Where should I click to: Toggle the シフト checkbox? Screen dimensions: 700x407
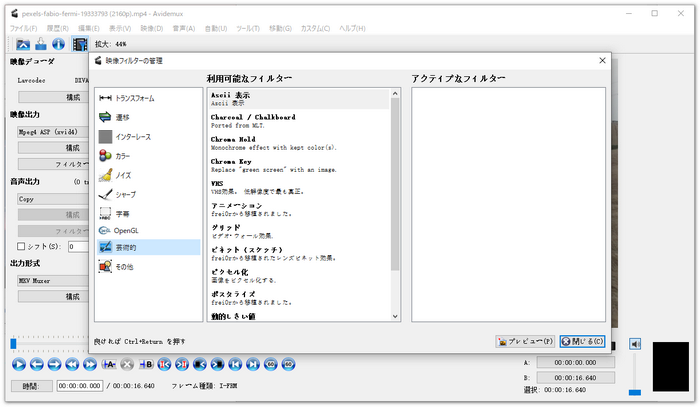[x=22, y=246]
